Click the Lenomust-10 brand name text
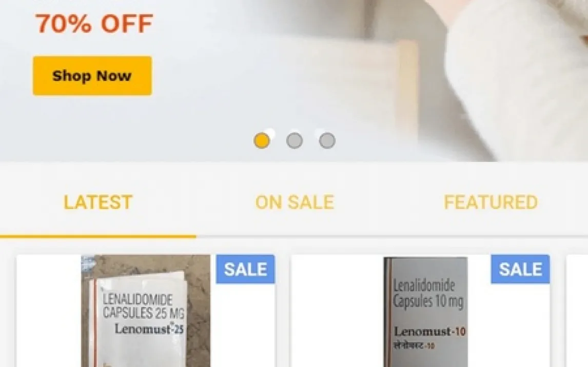This screenshot has height=367, width=588. (x=429, y=332)
